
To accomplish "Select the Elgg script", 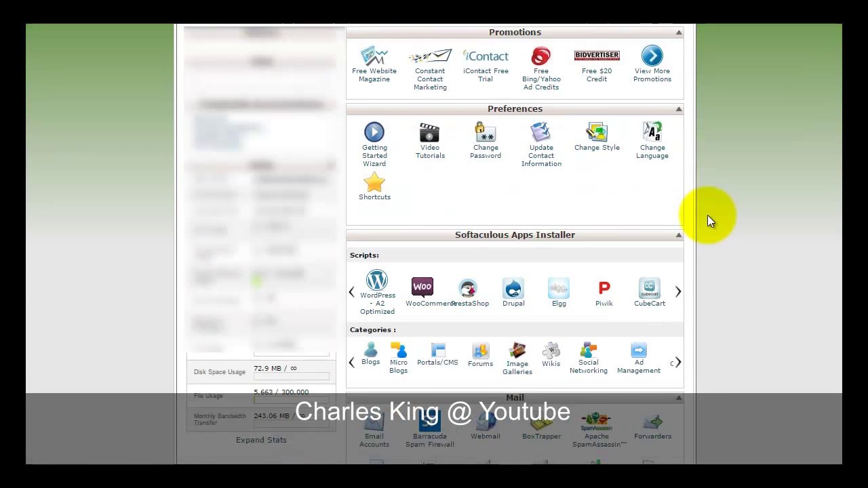I will 559,292.
